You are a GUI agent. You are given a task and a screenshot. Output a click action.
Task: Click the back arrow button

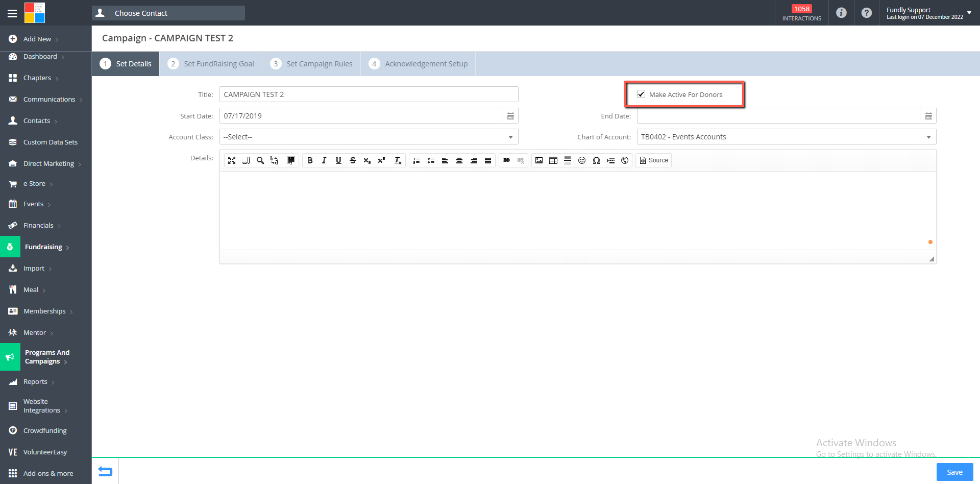(x=105, y=471)
